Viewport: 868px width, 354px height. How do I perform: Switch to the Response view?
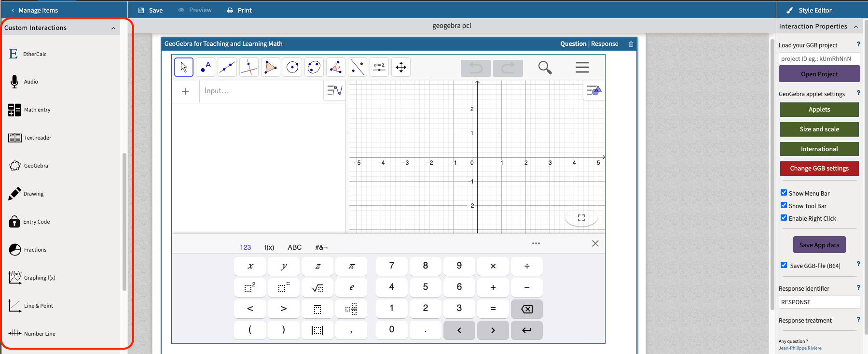click(x=605, y=44)
